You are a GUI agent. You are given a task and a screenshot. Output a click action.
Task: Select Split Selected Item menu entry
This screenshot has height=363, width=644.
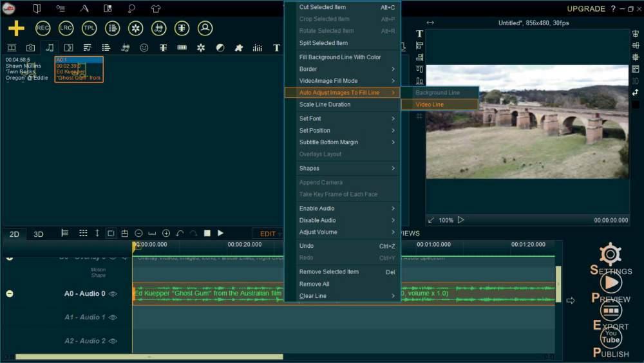point(323,43)
